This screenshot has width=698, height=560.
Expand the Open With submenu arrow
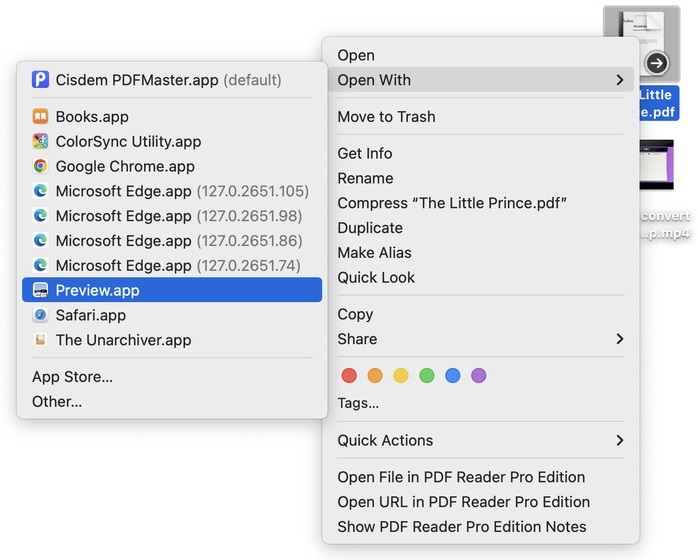pos(620,80)
